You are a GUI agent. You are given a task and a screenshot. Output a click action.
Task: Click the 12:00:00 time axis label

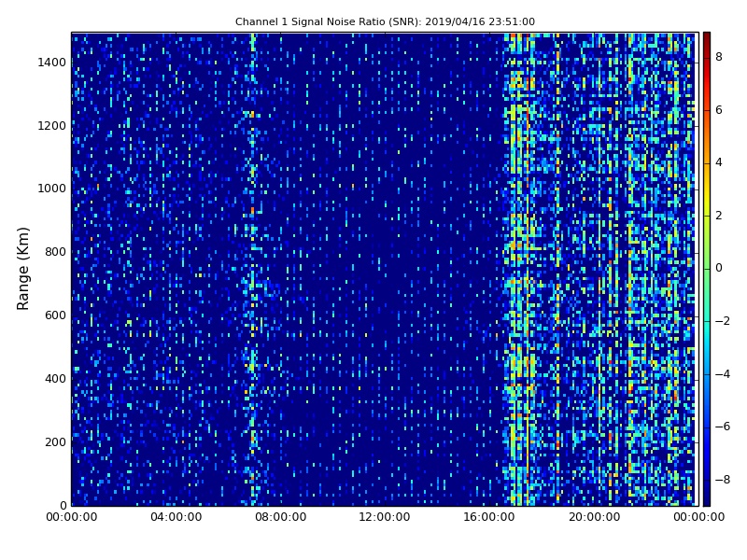click(385, 517)
